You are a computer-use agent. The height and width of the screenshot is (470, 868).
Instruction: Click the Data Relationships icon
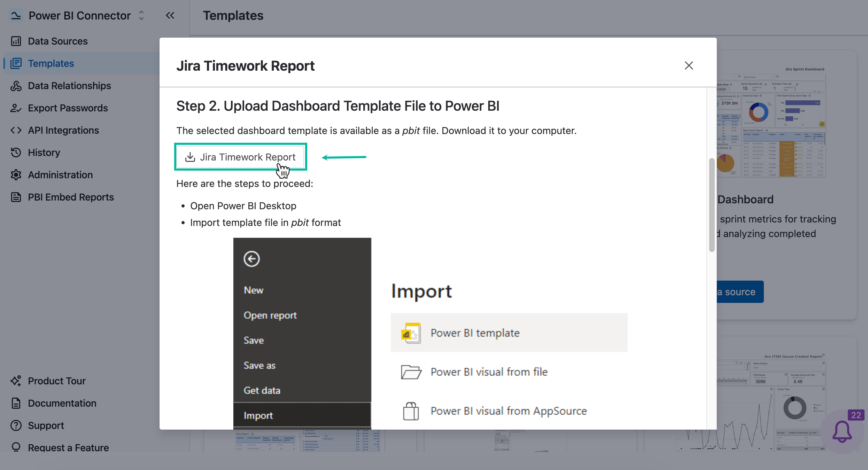[x=16, y=86]
